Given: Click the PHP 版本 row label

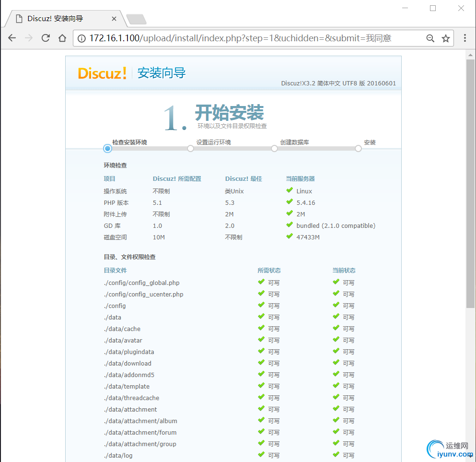Looking at the screenshot, I should click(116, 202).
